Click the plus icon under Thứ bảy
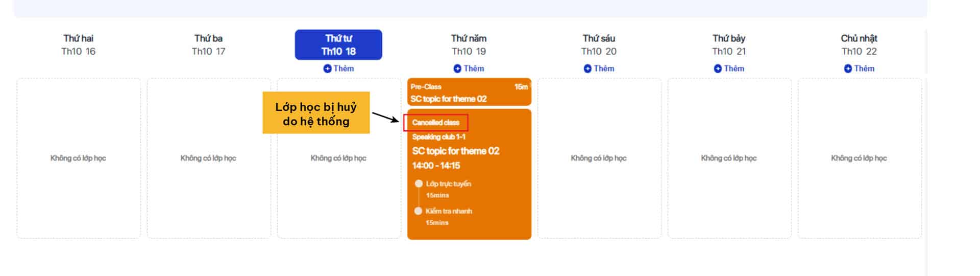This screenshot has height=276, width=980. coord(718,68)
